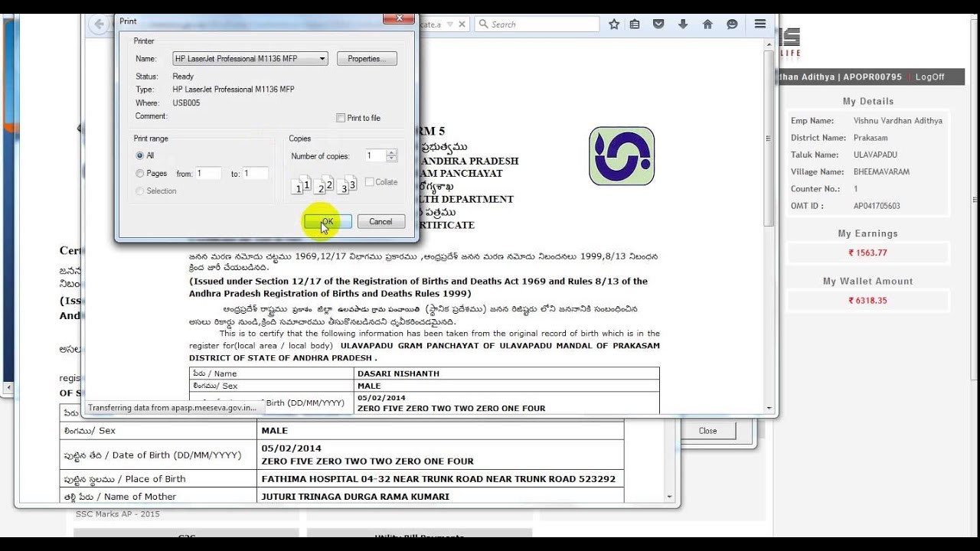Confirm printing with the OK button

pyautogui.click(x=328, y=221)
